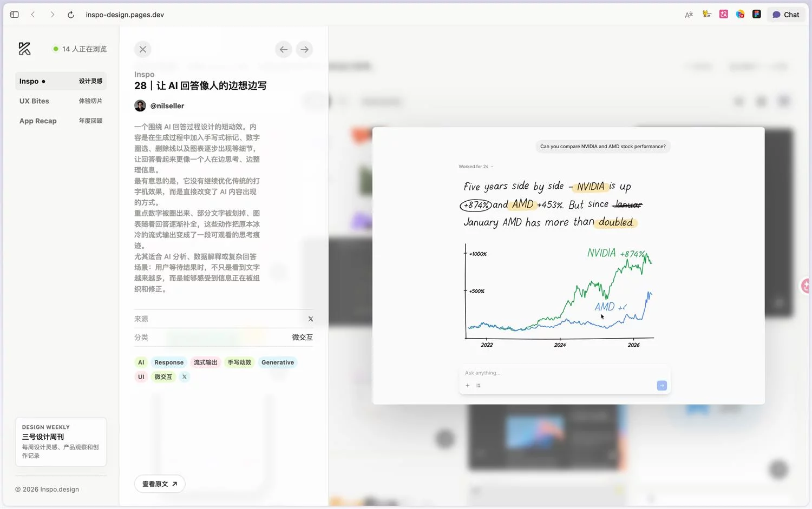Go to previous inspiration with left arrow

coord(284,49)
